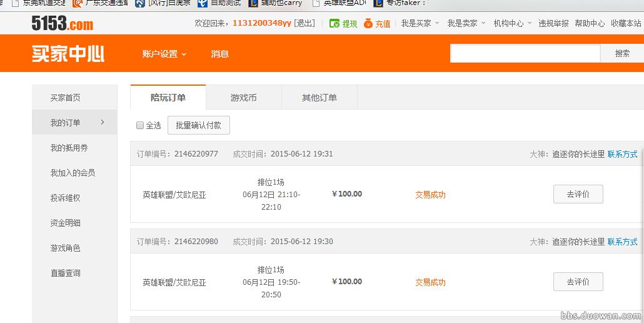
Task: Click the ¥100.00 price of the 21:10 order
Action: pyautogui.click(x=347, y=194)
